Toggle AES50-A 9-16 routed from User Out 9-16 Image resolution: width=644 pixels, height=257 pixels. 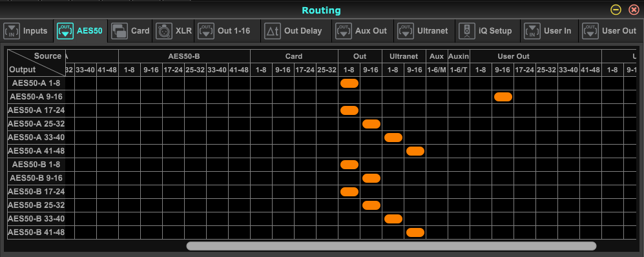[503, 97]
